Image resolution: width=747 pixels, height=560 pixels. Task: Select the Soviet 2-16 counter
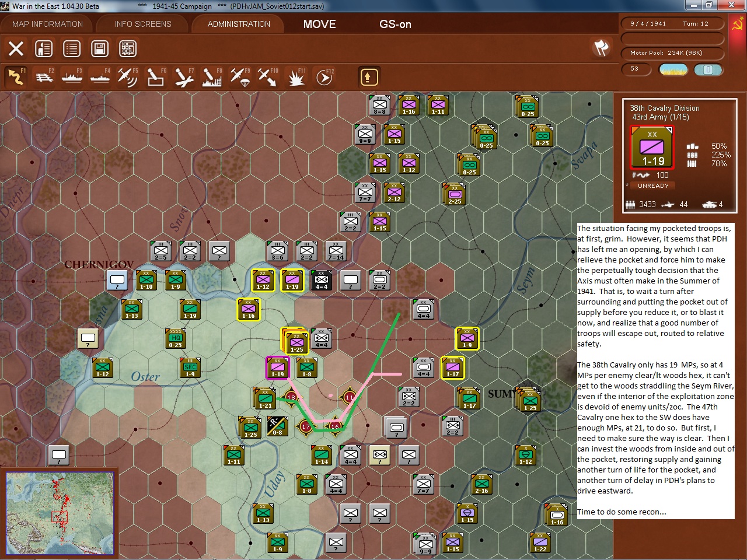tap(482, 484)
